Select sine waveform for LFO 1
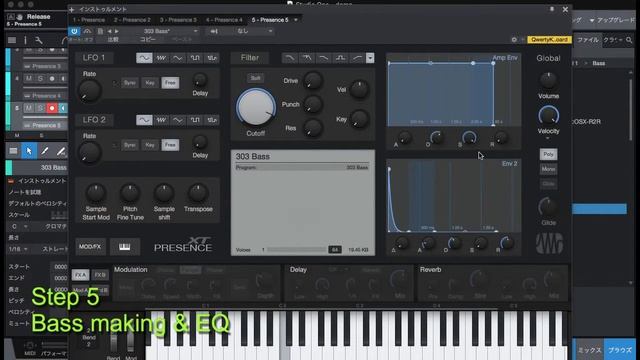The height and width of the screenshot is (360, 640). (144, 58)
